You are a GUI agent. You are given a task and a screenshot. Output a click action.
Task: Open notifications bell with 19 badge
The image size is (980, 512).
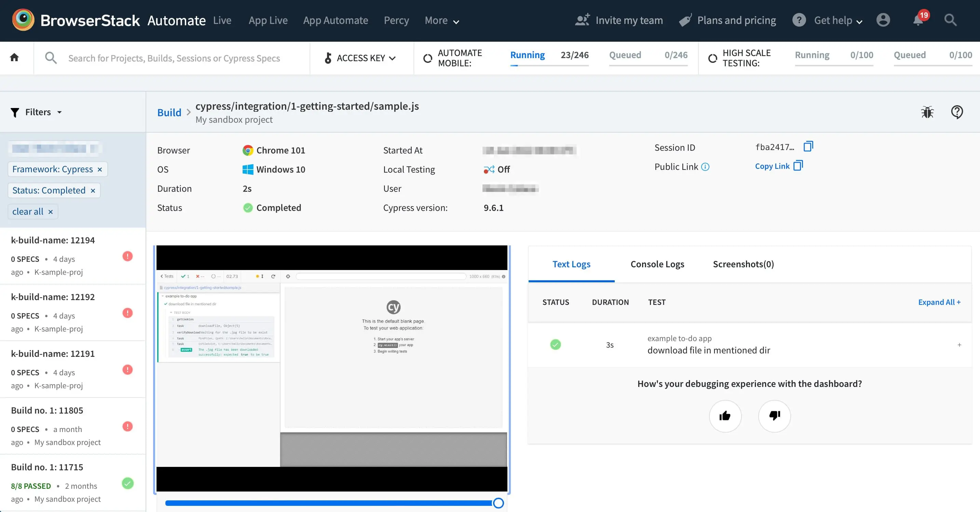point(918,20)
